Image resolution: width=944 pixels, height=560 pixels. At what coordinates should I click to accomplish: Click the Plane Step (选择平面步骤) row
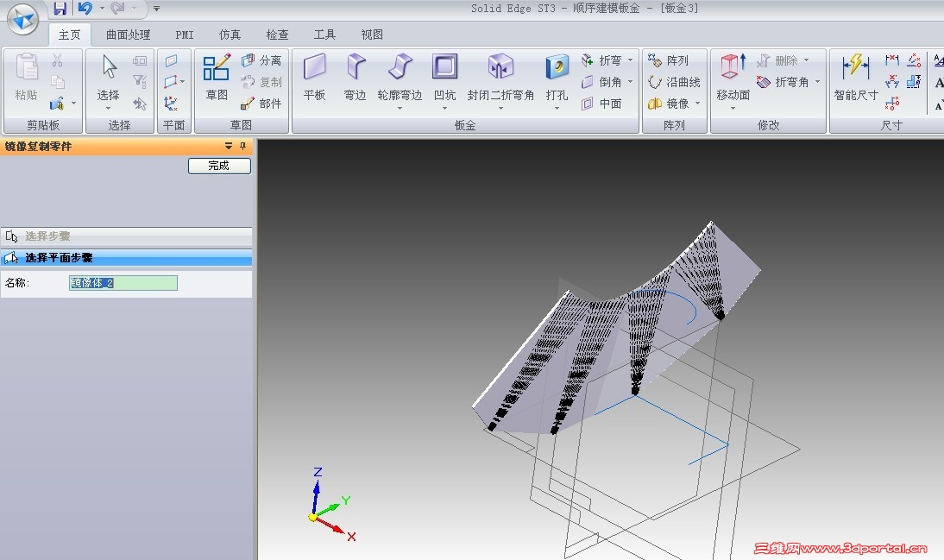[126, 258]
